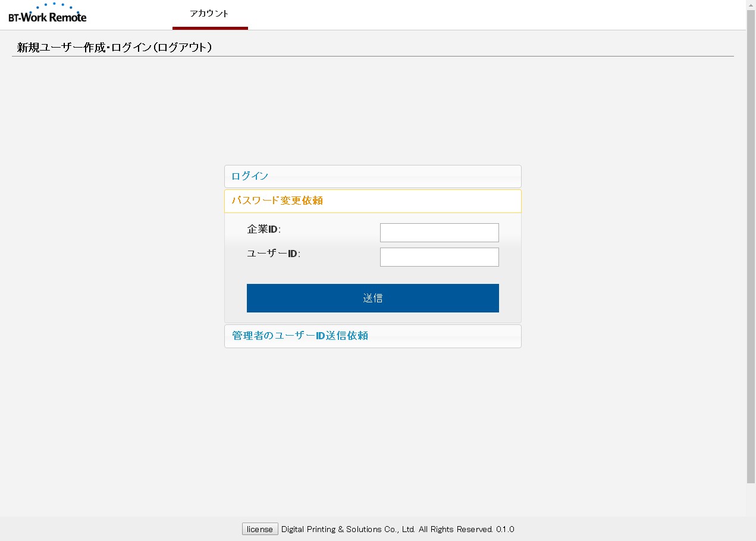Click the All Rights Reserved footer text
This screenshot has width=756, height=541.
(456, 529)
